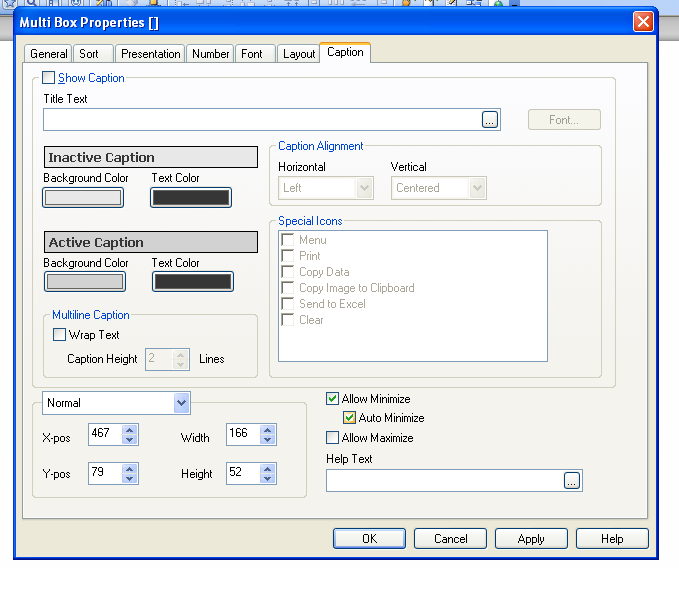Close the Multi Box Properties dialog

643,22
